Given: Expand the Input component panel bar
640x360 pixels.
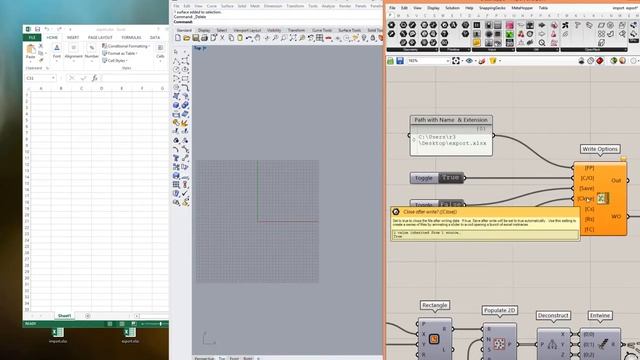Looking at the screenshot, I should point(493,50).
